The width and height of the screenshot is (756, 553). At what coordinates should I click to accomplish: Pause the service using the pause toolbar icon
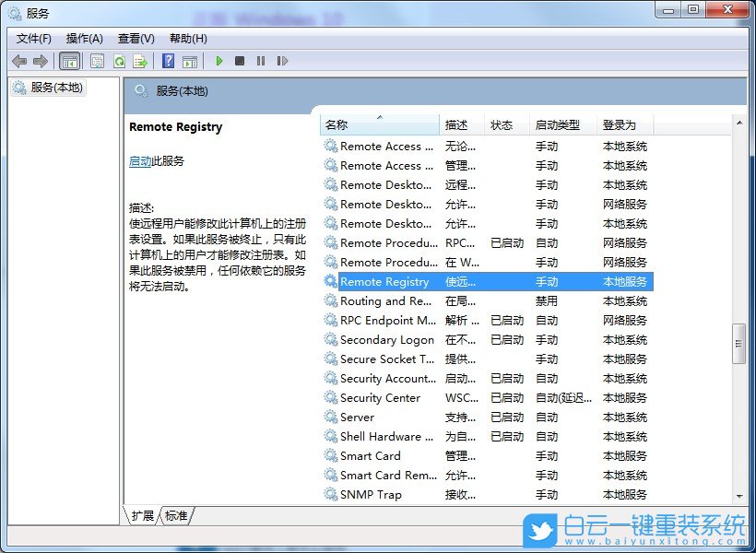pos(262,61)
